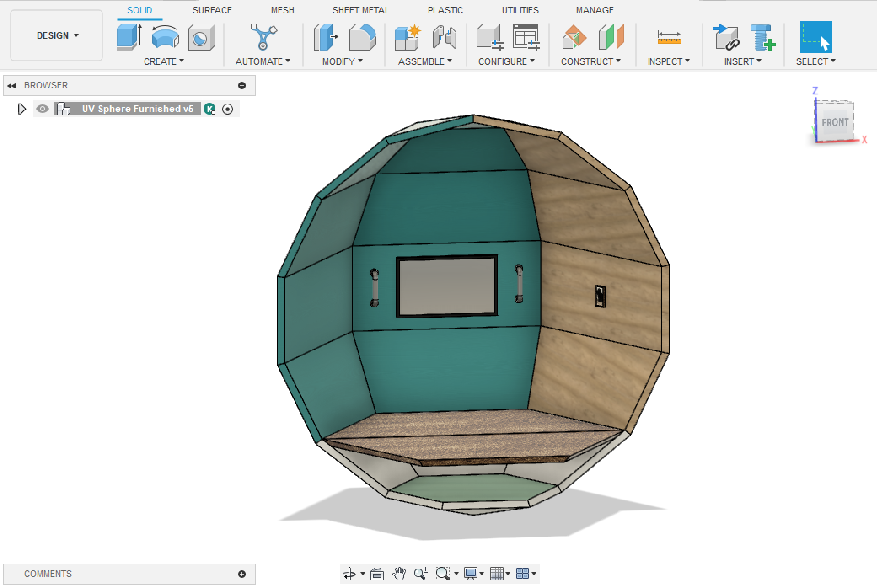Image resolution: width=877 pixels, height=588 pixels.
Task: Click the BROWSER panel header label
Action: coord(46,86)
